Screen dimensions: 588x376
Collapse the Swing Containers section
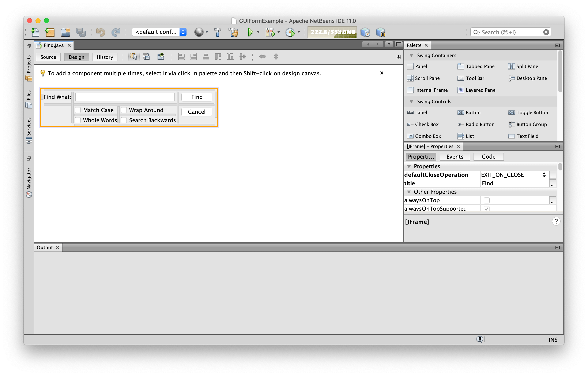[411, 55]
